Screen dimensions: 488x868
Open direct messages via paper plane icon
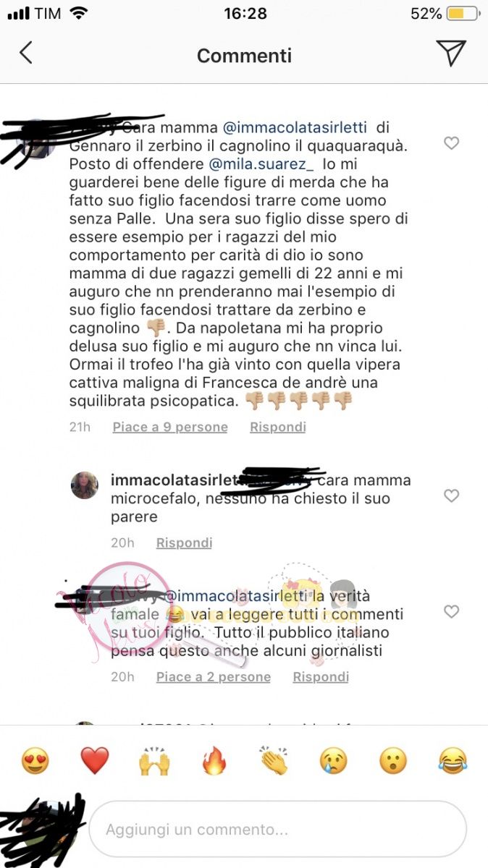(450, 53)
